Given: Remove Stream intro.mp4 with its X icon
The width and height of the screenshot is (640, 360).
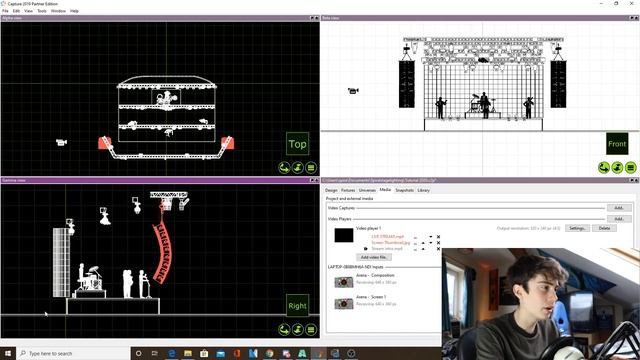Looking at the screenshot, I should point(438,248).
